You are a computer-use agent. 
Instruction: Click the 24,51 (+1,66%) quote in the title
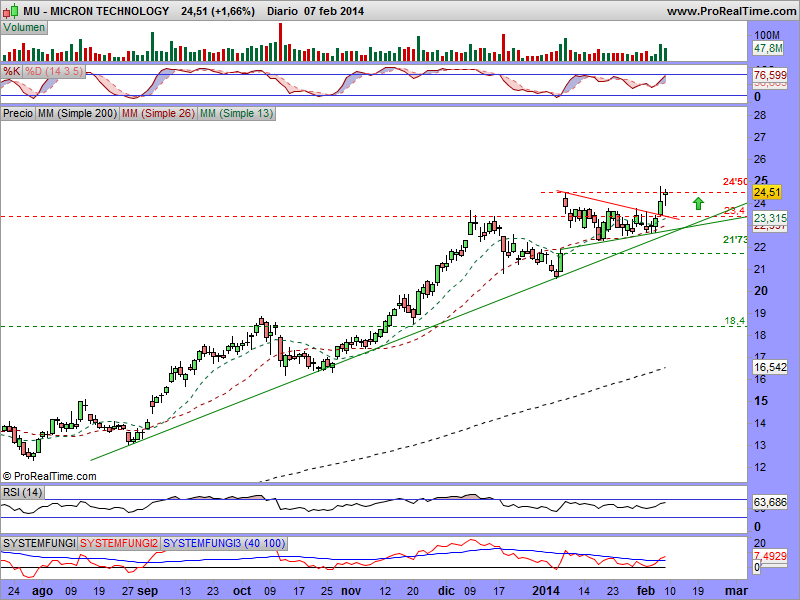[x=218, y=11]
